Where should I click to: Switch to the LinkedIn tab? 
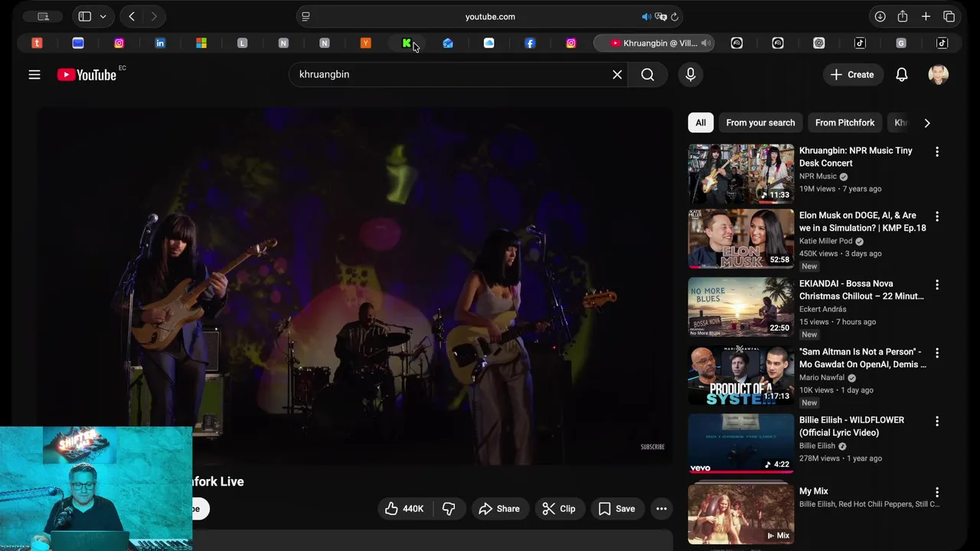click(x=160, y=43)
